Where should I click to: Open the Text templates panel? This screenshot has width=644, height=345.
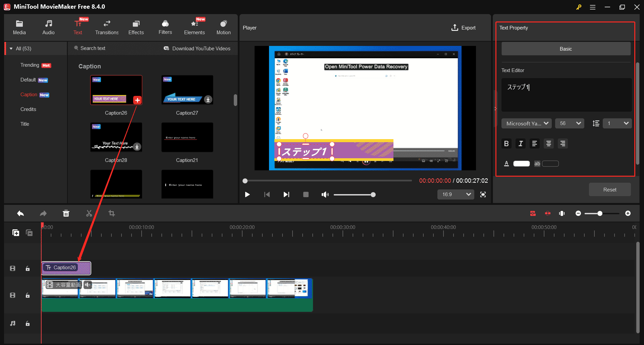tap(78, 27)
